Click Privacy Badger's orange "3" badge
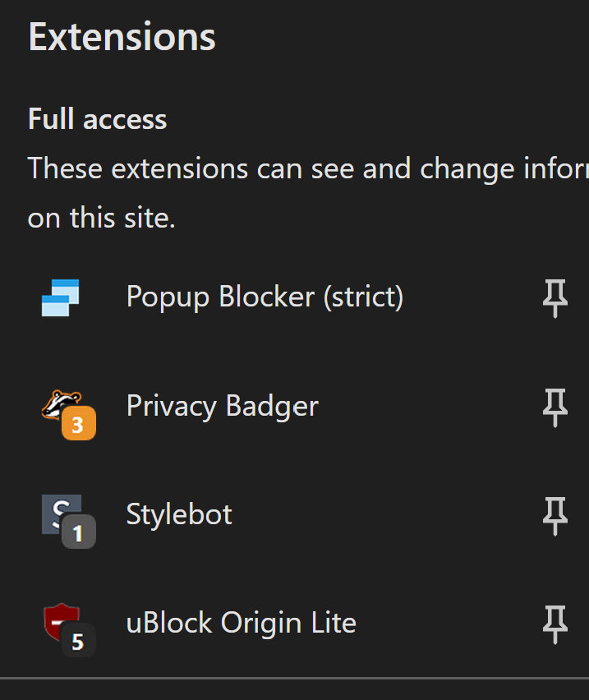This screenshot has height=700, width=589. [78, 424]
